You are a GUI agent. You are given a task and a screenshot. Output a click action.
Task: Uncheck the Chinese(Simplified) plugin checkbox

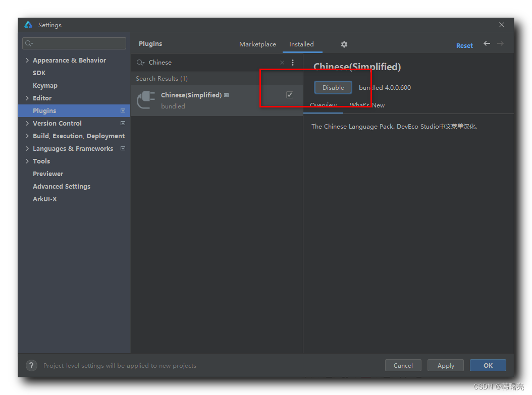click(x=290, y=95)
